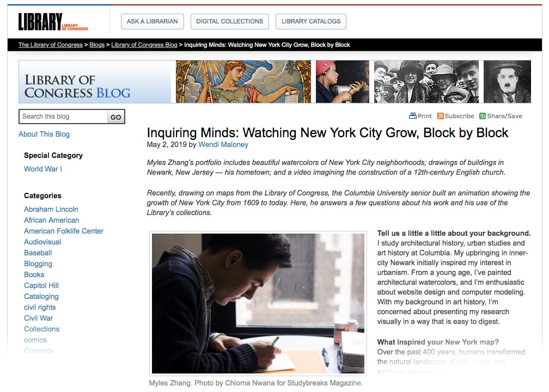549x392 pixels.
Task: Go to the Baseball category
Action: click(x=38, y=253)
